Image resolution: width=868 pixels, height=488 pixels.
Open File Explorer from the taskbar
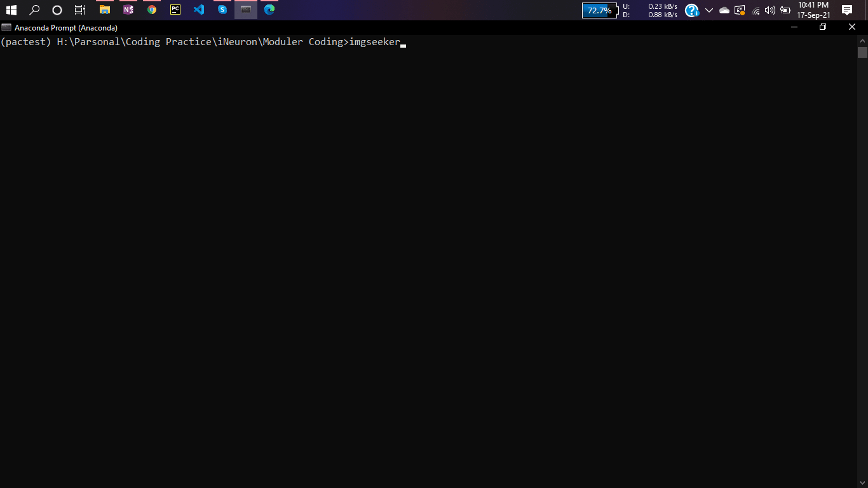105,10
